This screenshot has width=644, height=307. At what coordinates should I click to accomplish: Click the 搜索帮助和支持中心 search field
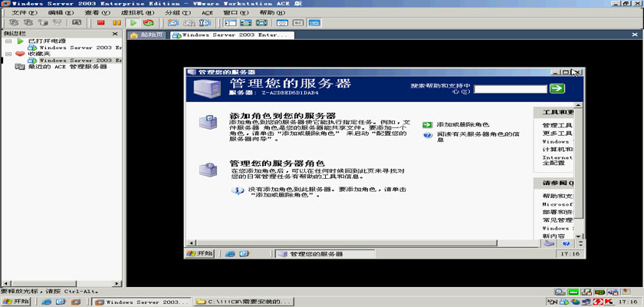511,89
